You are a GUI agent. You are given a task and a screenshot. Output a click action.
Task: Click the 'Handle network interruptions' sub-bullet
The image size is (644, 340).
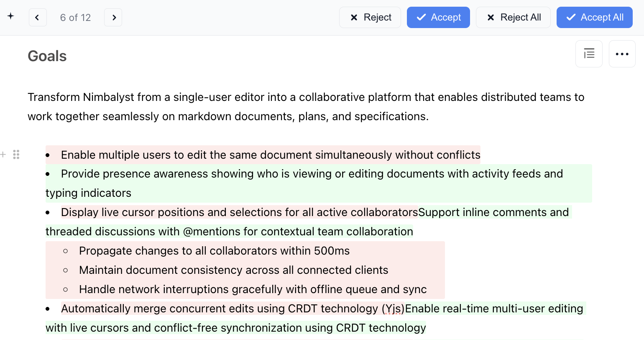point(253,289)
